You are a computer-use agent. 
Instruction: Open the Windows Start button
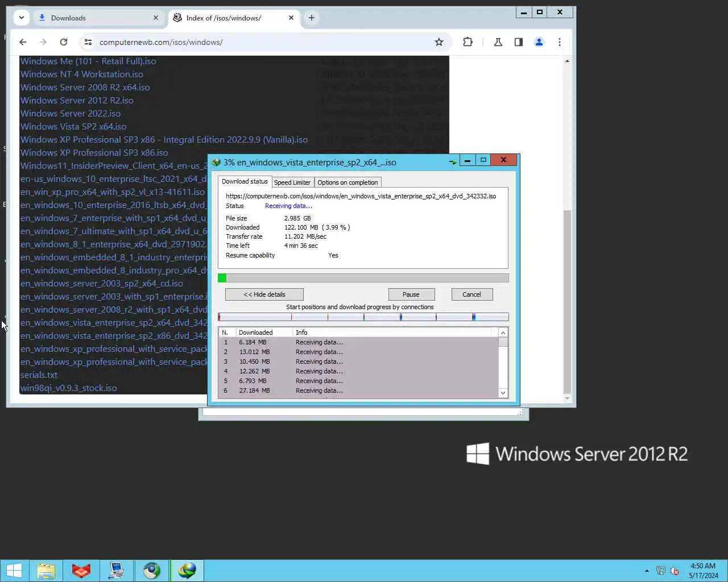[x=14, y=571]
